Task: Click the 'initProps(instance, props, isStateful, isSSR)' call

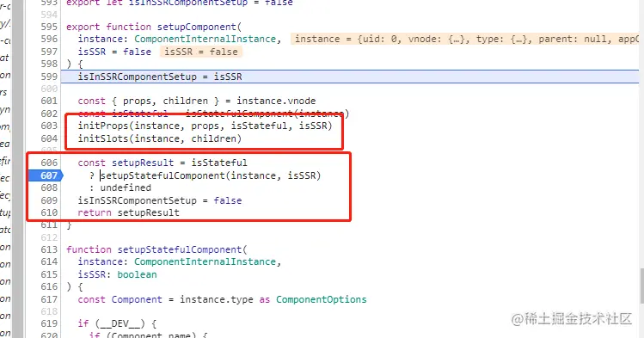Action: [x=205, y=126]
